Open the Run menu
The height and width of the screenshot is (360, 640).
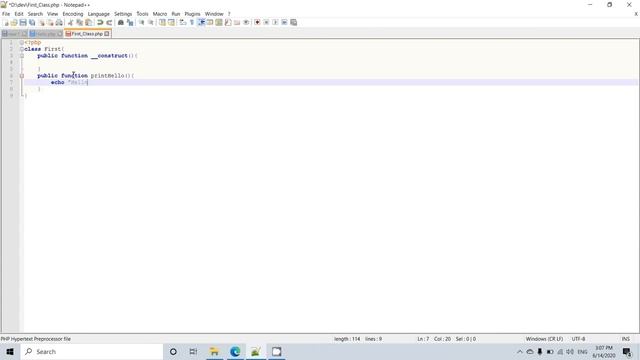pos(176,14)
